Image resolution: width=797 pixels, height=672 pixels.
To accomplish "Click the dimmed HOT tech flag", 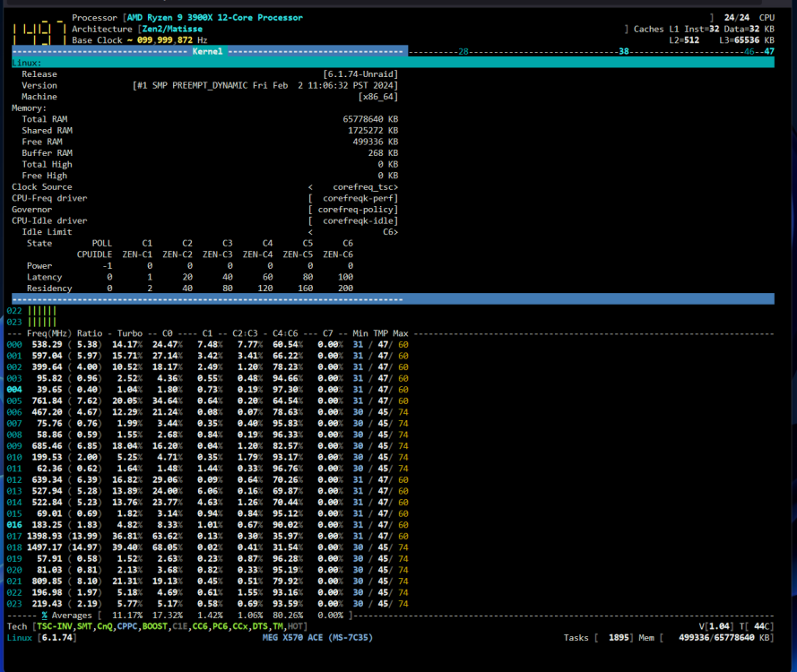I will (x=295, y=627).
